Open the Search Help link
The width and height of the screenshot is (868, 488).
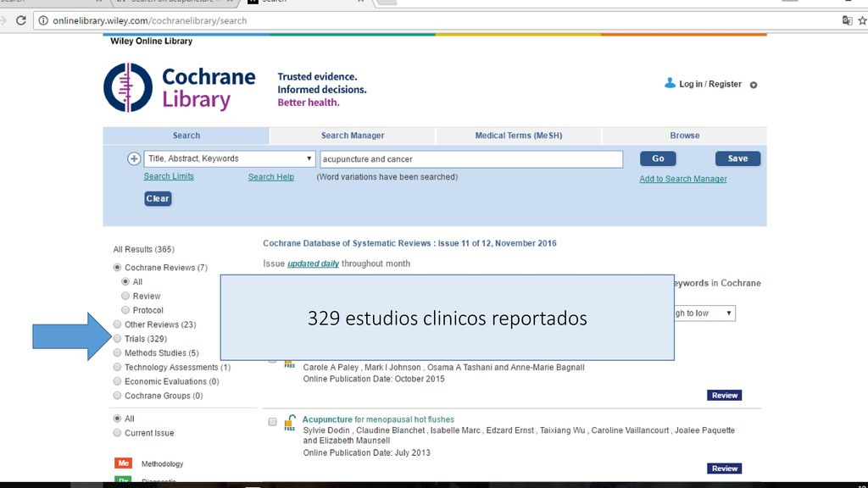click(271, 177)
